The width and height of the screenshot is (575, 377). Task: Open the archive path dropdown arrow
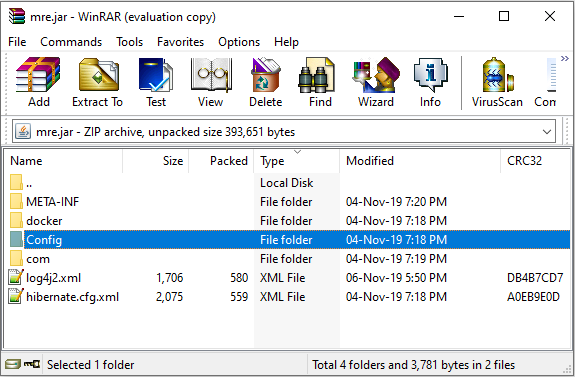coord(547,132)
